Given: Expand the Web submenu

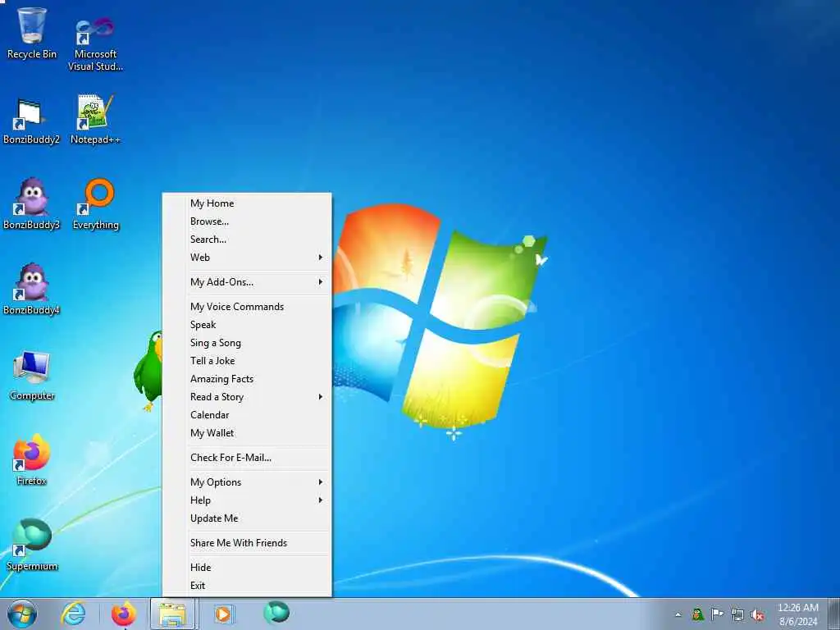Looking at the screenshot, I should coord(247,258).
